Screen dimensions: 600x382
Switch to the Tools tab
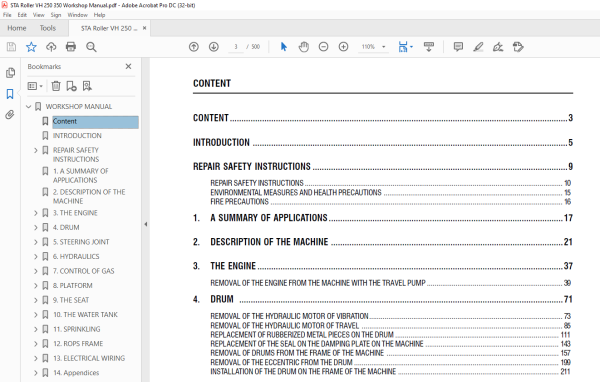[x=48, y=28]
